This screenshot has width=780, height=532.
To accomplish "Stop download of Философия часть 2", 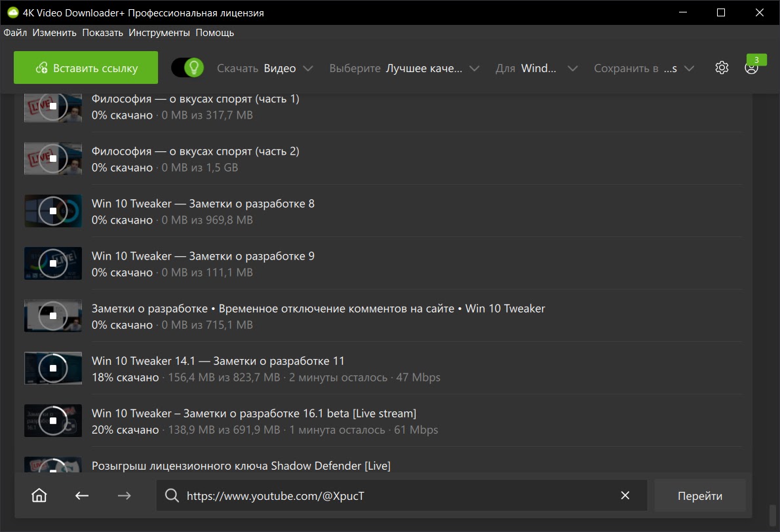I will (x=52, y=159).
